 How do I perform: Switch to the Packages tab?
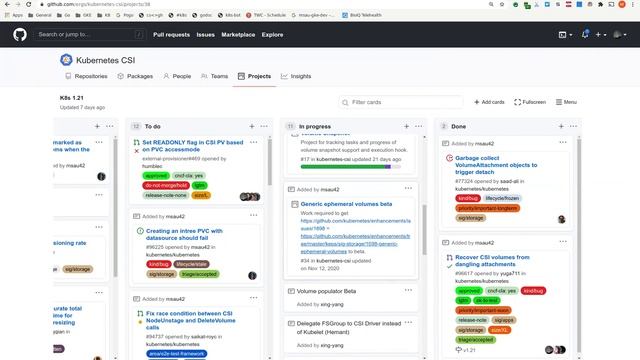click(x=135, y=76)
